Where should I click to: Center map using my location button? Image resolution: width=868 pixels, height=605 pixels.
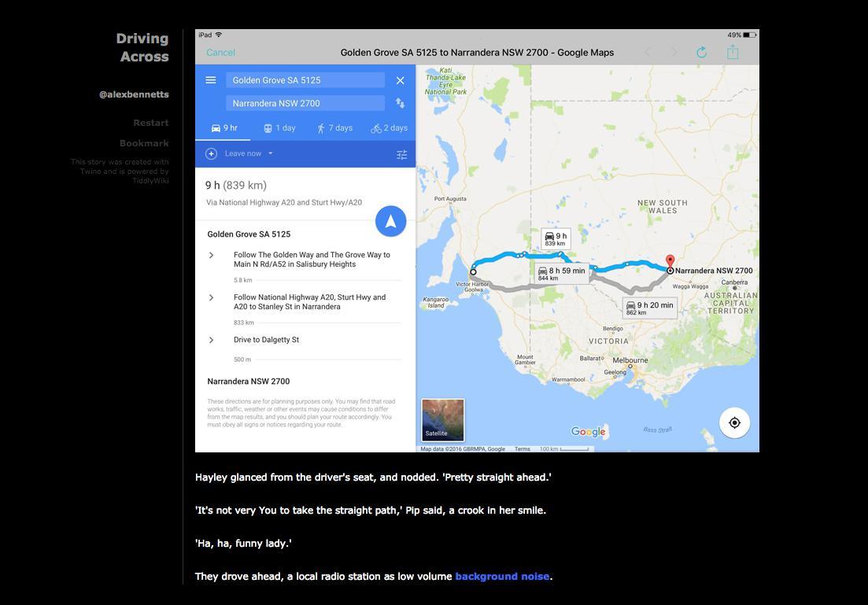[734, 423]
